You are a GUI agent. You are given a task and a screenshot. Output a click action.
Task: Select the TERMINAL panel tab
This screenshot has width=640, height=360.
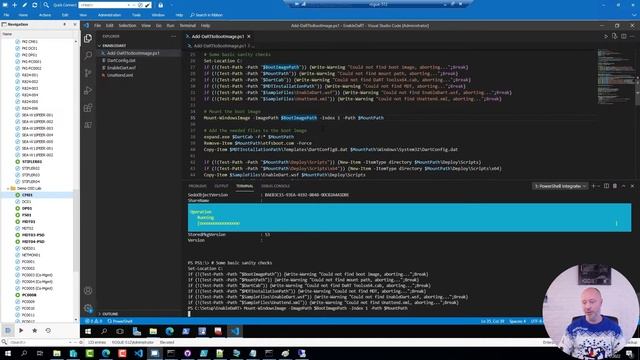click(244, 186)
